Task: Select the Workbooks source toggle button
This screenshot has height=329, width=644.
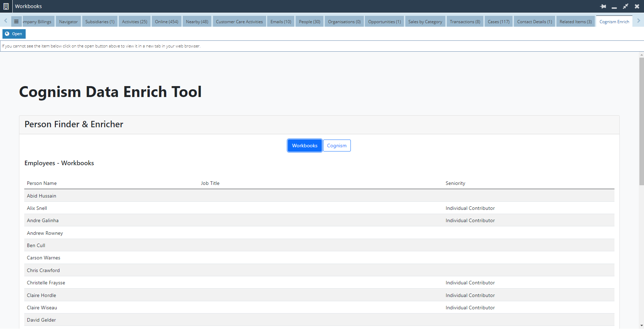Action: 304,146
